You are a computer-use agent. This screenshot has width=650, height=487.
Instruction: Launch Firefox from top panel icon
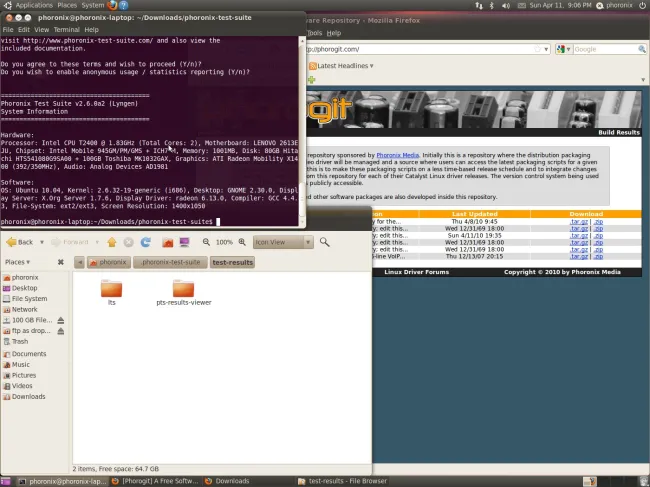pyautogui.click(x=112, y=5)
